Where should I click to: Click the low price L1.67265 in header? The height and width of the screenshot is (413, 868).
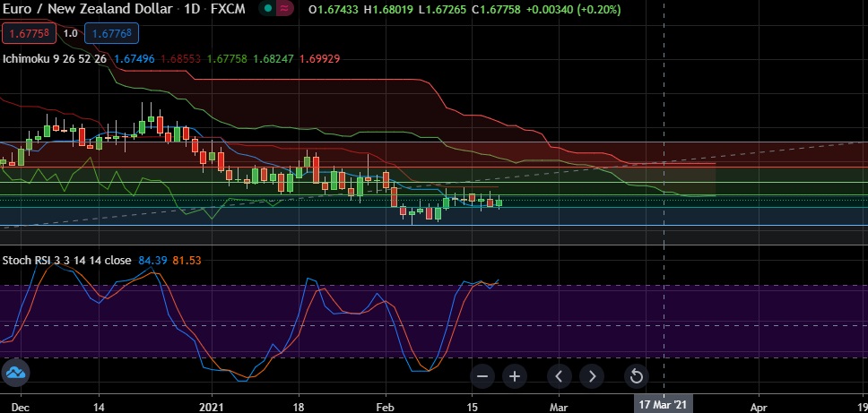click(x=442, y=9)
